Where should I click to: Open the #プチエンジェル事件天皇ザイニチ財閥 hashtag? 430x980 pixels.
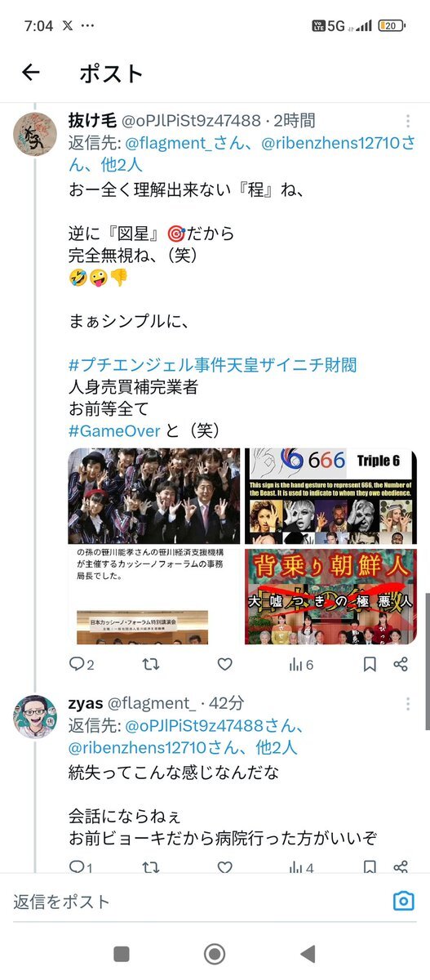(x=212, y=364)
